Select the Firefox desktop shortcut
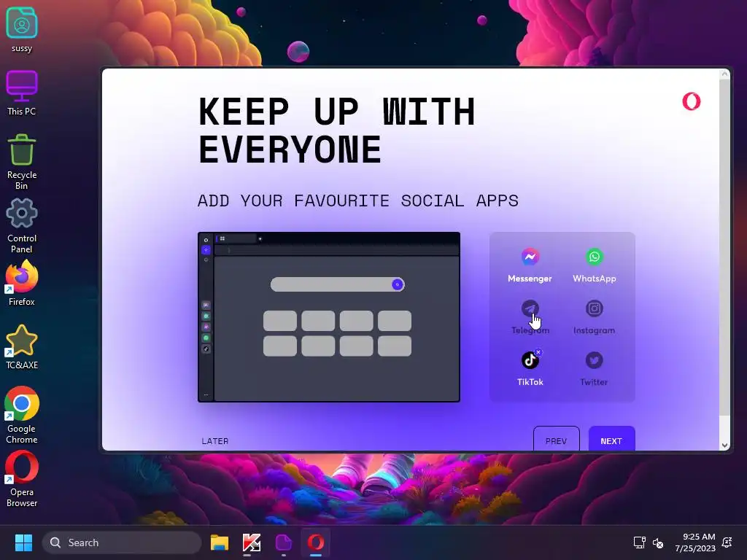The height and width of the screenshot is (560, 747). pos(21,283)
